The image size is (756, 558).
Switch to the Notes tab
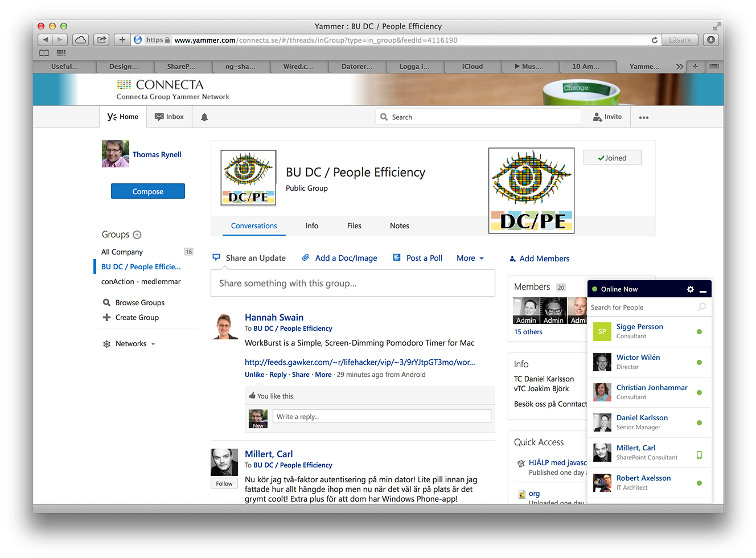click(x=400, y=226)
